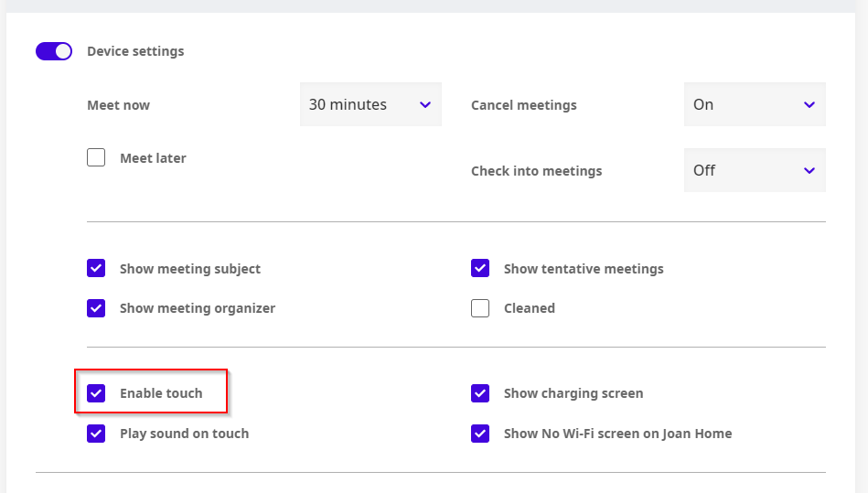Uncheck Play sound on touch
Image resolution: width=868 pixels, height=493 pixels.
[96, 434]
